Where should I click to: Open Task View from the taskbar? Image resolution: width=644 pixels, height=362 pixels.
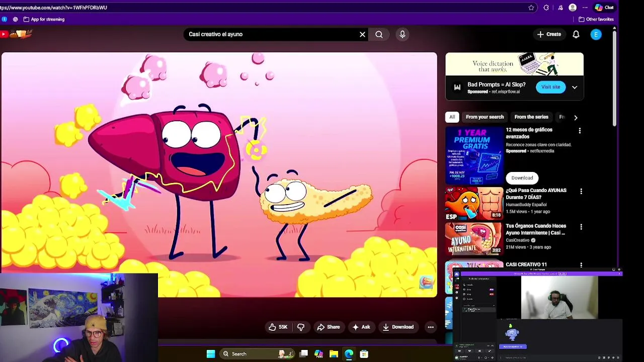pyautogui.click(x=304, y=354)
